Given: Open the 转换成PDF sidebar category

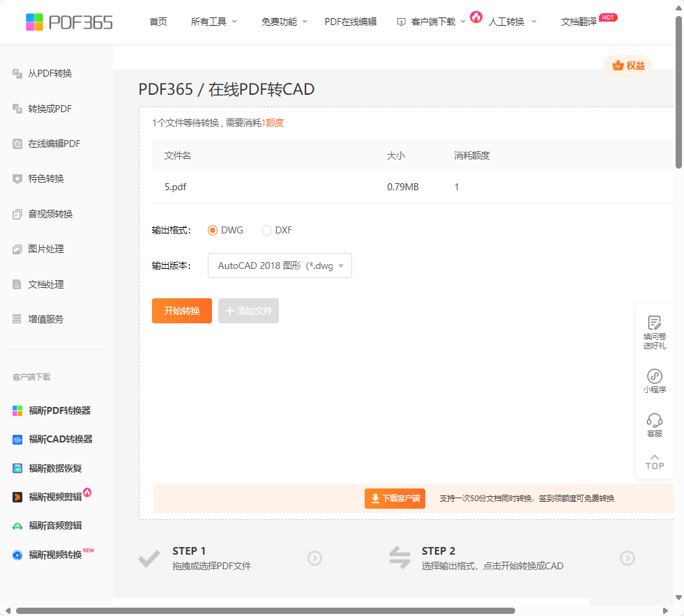Looking at the screenshot, I should pyautogui.click(x=50, y=109).
